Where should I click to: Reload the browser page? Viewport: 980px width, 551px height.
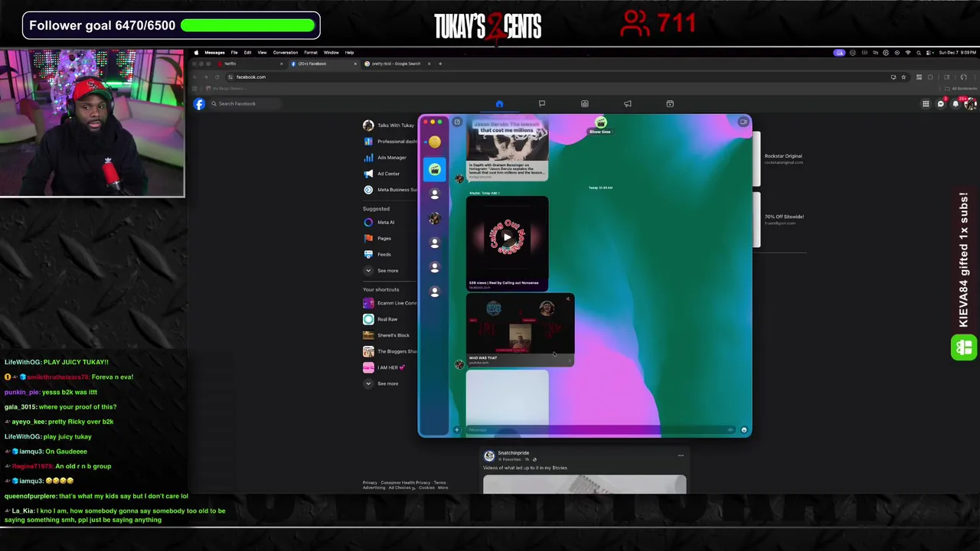click(217, 77)
